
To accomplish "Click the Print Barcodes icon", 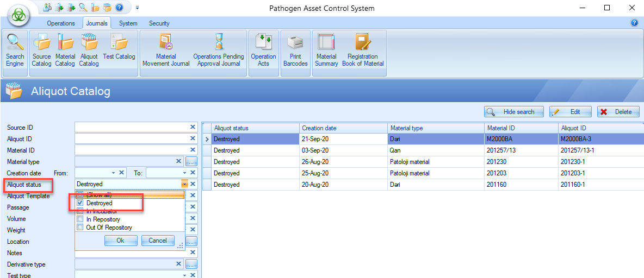I will coord(295,50).
